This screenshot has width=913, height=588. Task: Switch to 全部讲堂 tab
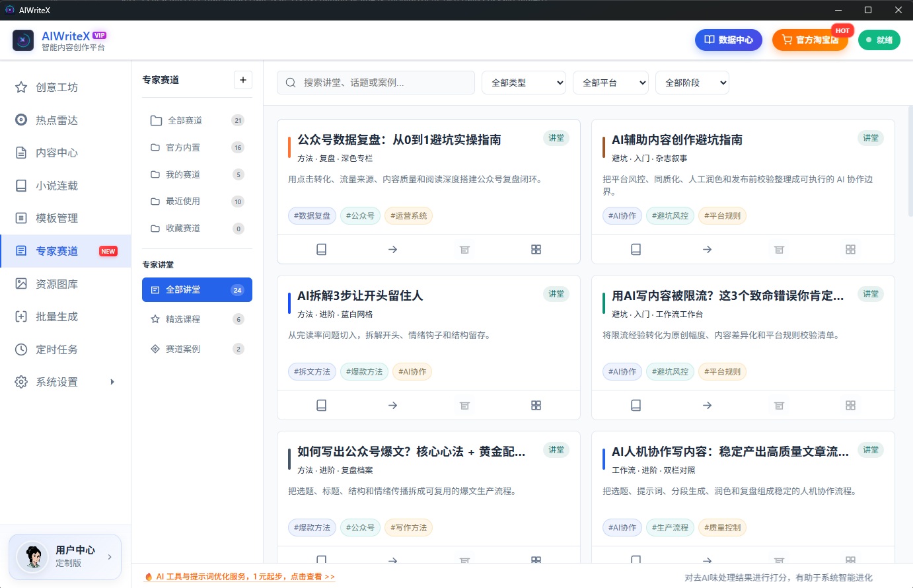click(x=197, y=289)
